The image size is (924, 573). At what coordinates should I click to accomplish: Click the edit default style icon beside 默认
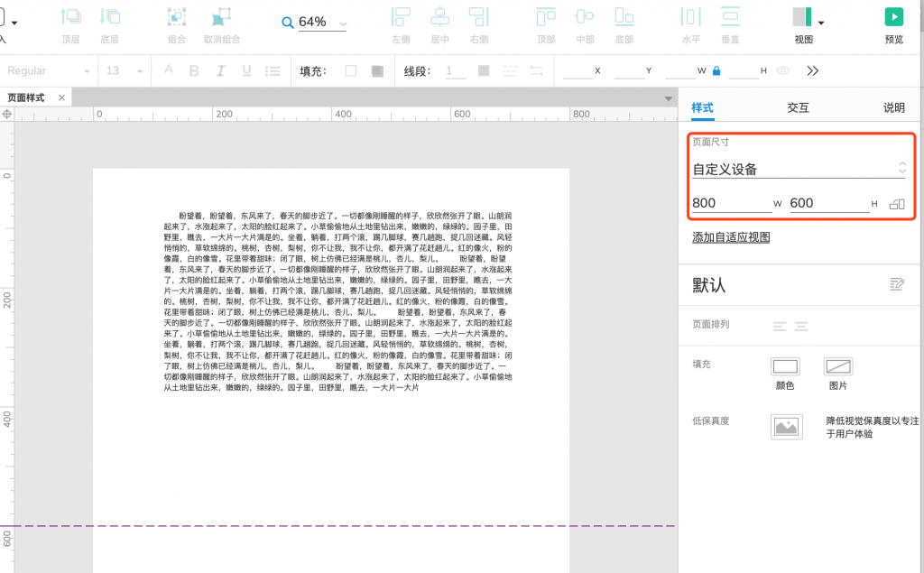(896, 284)
